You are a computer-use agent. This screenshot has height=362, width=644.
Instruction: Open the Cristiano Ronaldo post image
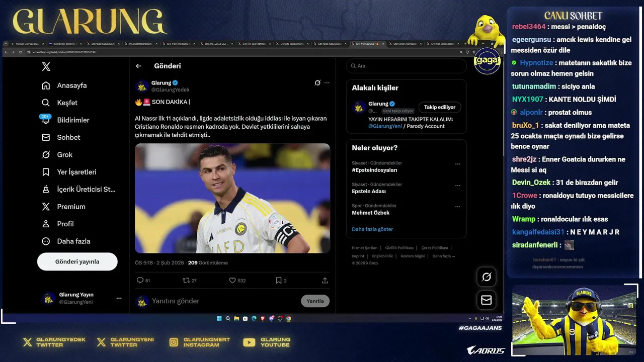pos(232,198)
